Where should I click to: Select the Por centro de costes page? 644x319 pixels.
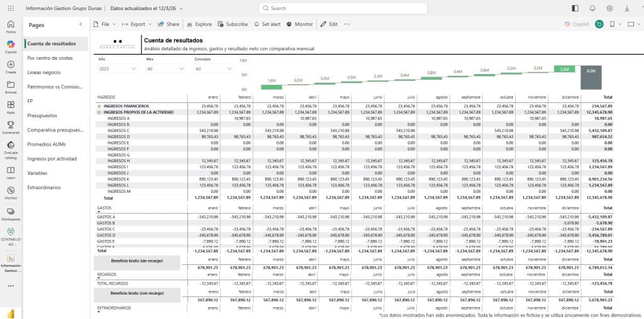pyautogui.click(x=56, y=58)
